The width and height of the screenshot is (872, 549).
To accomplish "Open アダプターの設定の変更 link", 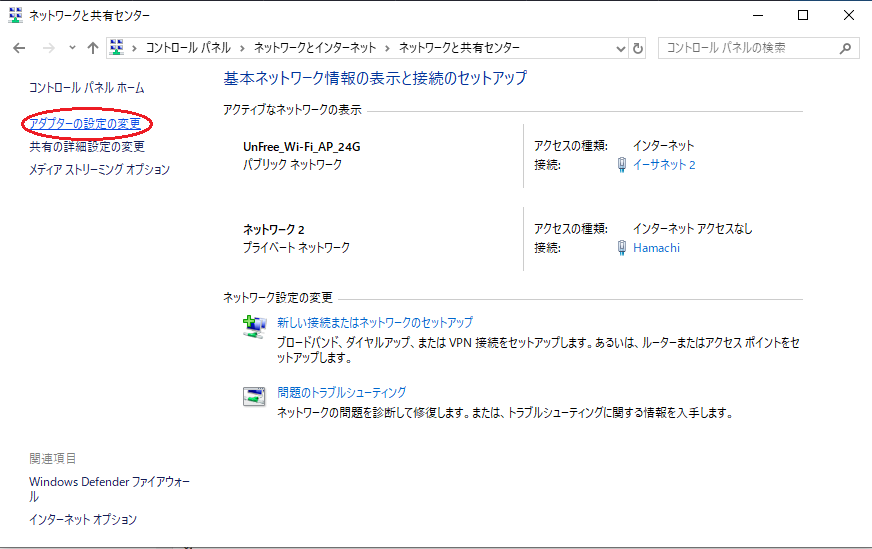I will click(85, 123).
